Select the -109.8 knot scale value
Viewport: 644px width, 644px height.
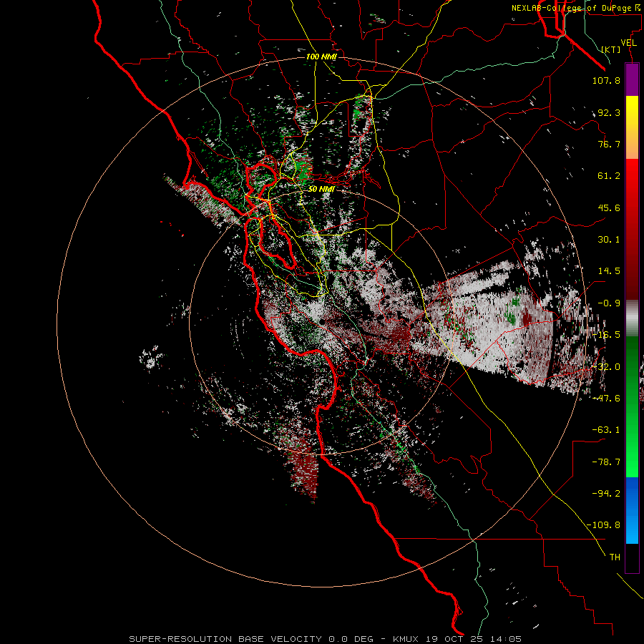pyautogui.click(x=604, y=525)
